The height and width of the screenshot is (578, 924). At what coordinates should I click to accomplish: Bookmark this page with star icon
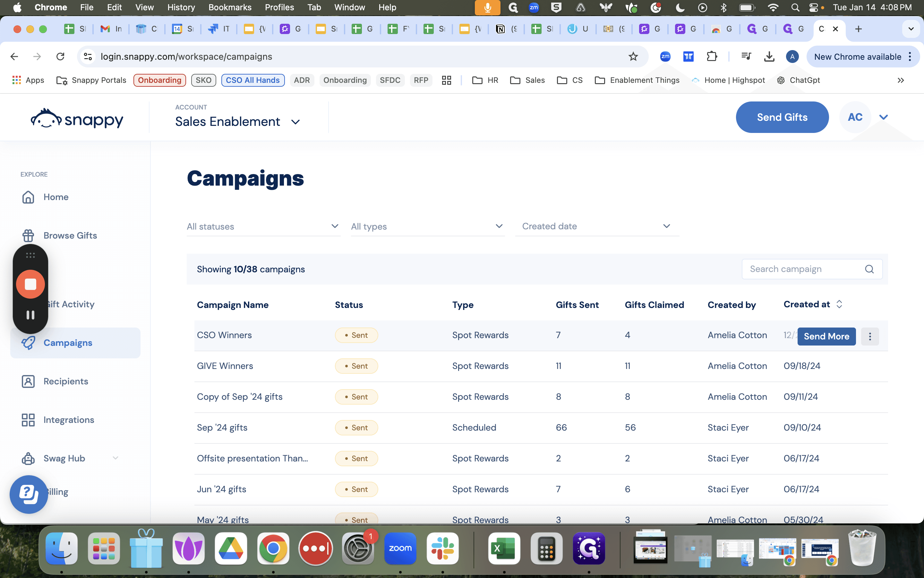click(633, 57)
